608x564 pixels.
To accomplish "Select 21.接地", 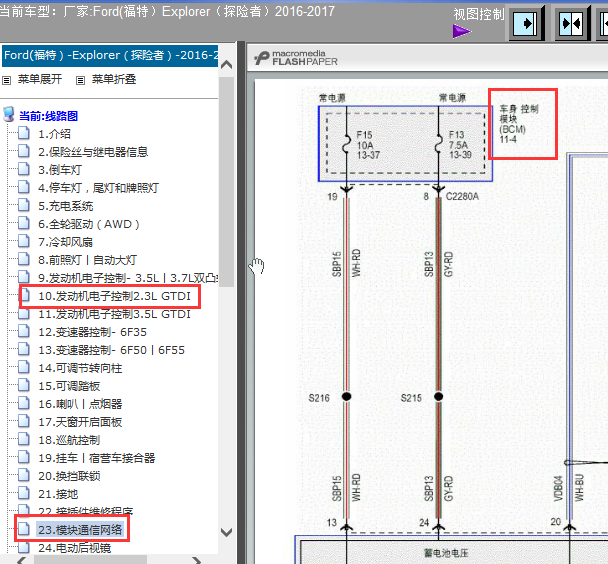I will pyautogui.click(x=58, y=494).
